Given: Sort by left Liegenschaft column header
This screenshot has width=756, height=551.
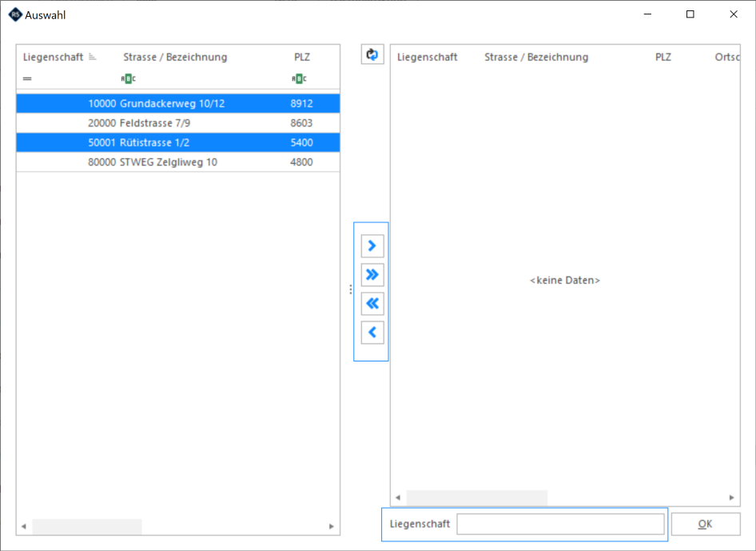Looking at the screenshot, I should click(x=53, y=57).
